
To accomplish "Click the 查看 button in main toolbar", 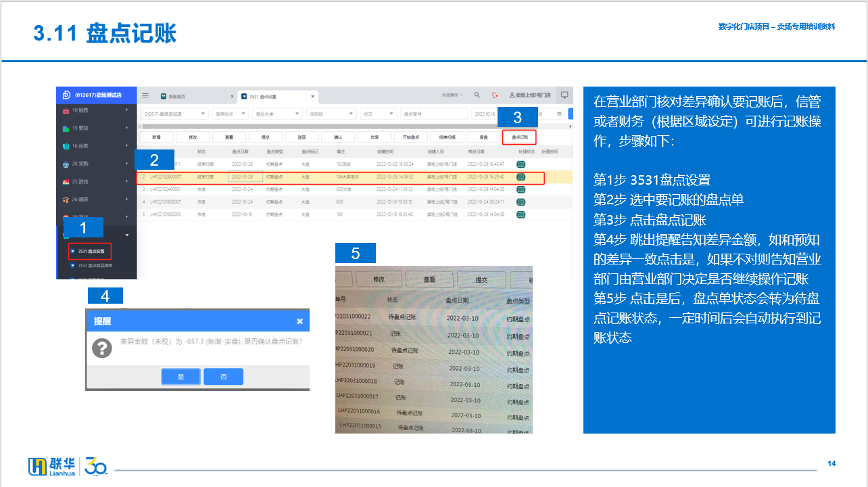I will pyautogui.click(x=229, y=137).
